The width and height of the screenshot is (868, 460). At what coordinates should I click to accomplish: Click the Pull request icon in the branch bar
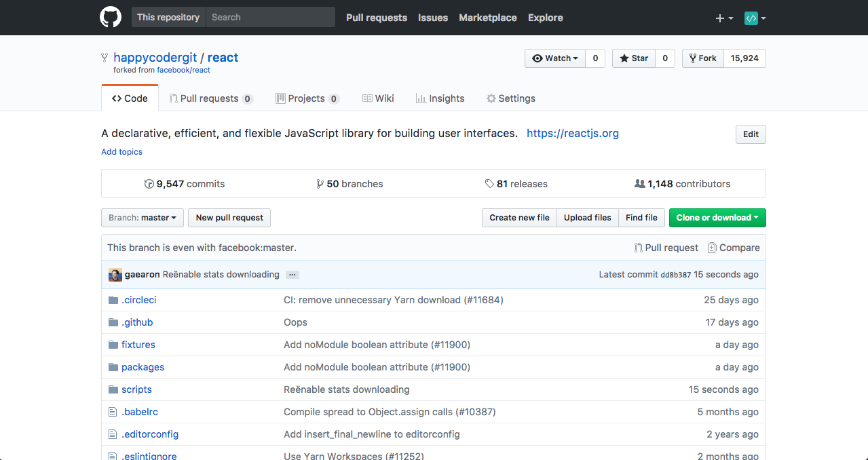coord(637,247)
